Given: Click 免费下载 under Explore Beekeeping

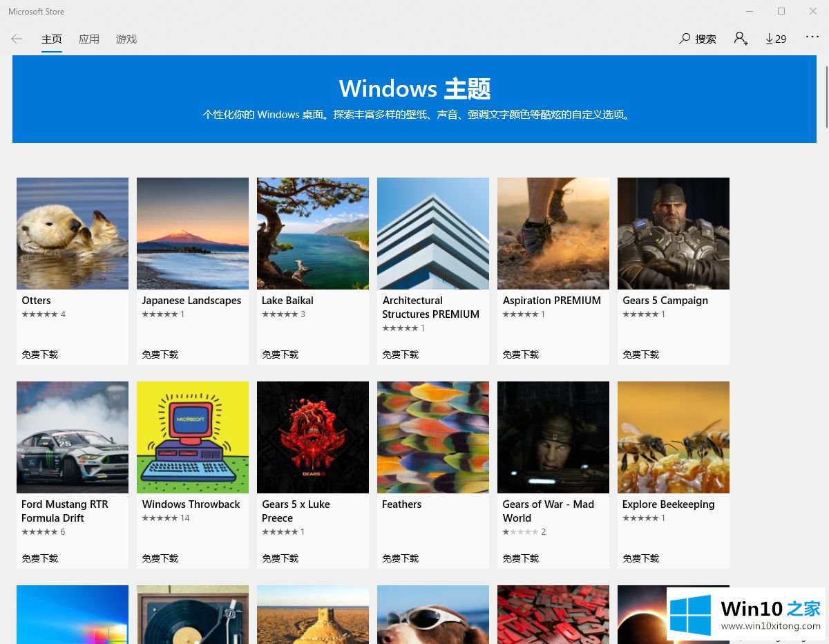Looking at the screenshot, I should [641, 558].
